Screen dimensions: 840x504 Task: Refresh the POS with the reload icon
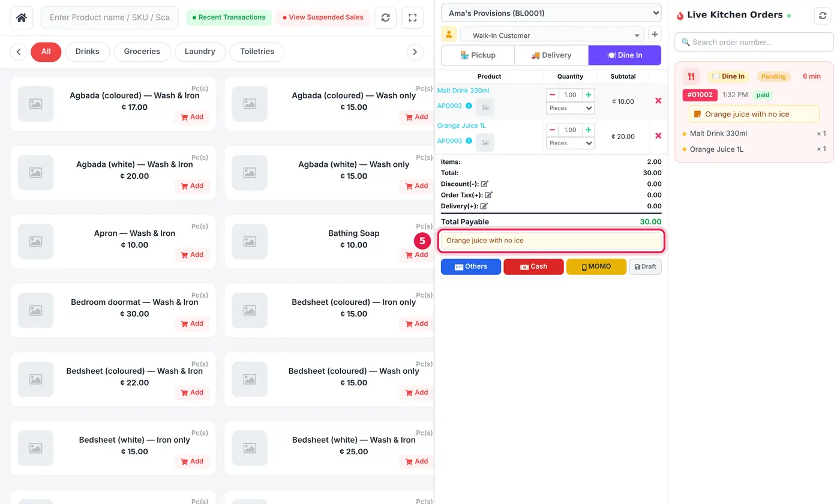[385, 18]
